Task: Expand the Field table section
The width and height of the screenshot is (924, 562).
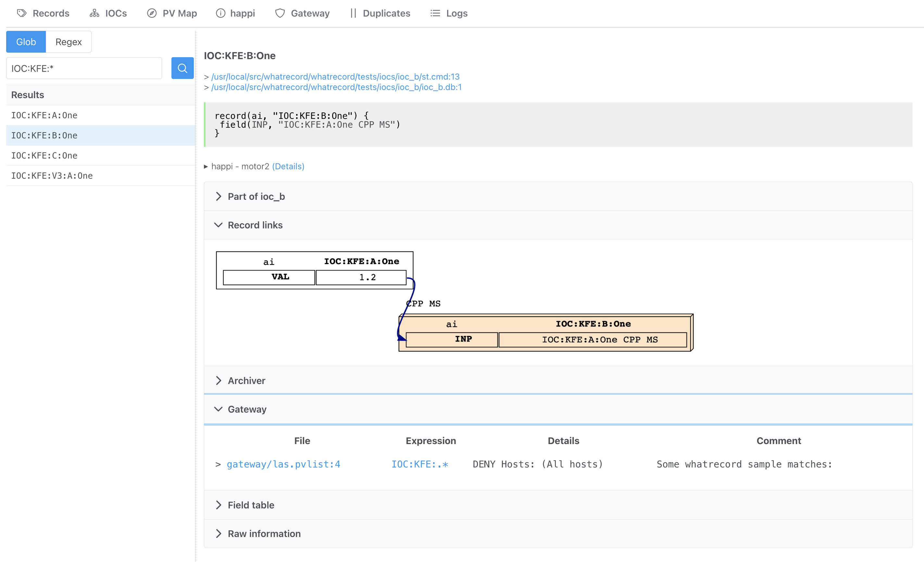Action: [x=219, y=505]
